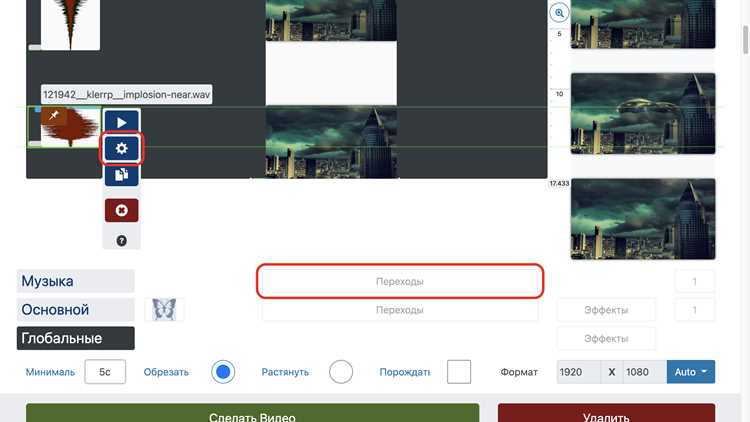The height and width of the screenshot is (422, 750).
Task: Edit width field showing 1920
Action: tap(579, 372)
